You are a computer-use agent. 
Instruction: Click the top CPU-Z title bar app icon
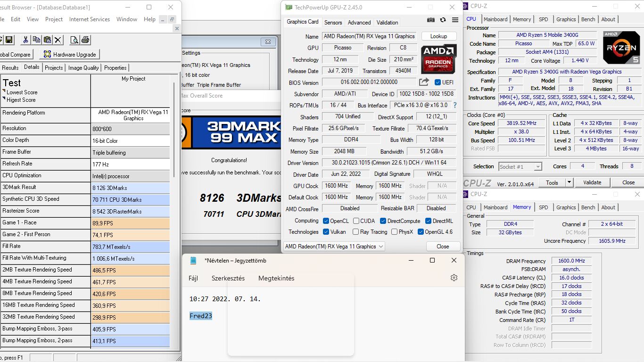465,6
